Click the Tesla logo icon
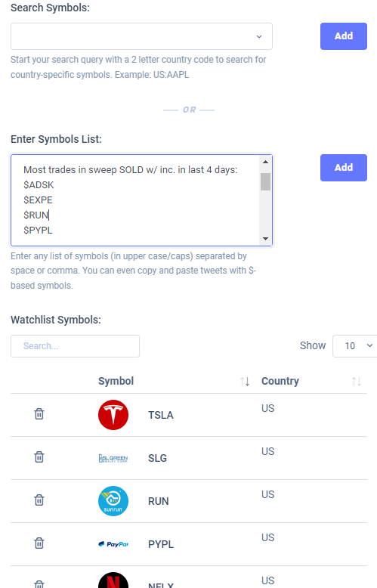Image resolution: width=377 pixels, height=588 pixels. [113, 415]
